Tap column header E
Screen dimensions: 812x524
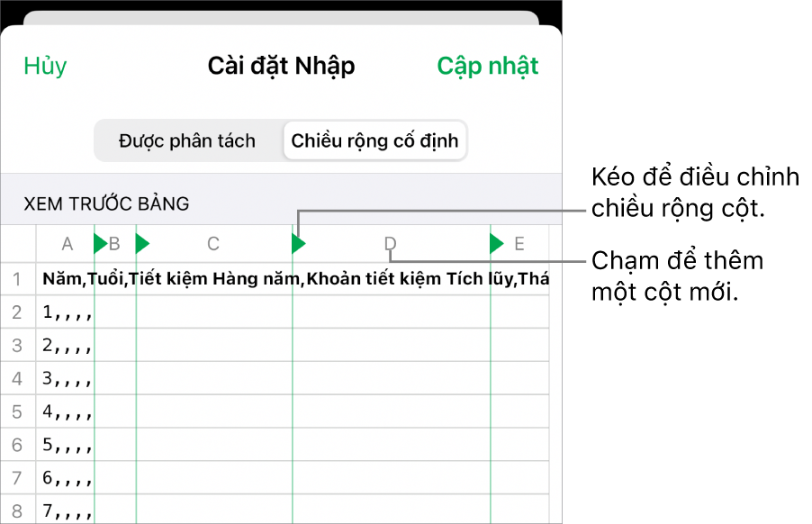pyautogui.click(x=519, y=243)
